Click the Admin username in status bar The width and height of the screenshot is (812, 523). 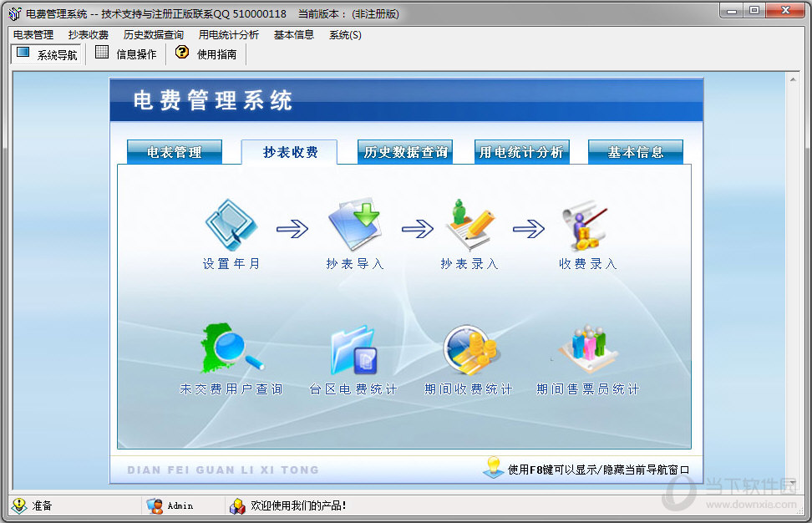[180, 505]
